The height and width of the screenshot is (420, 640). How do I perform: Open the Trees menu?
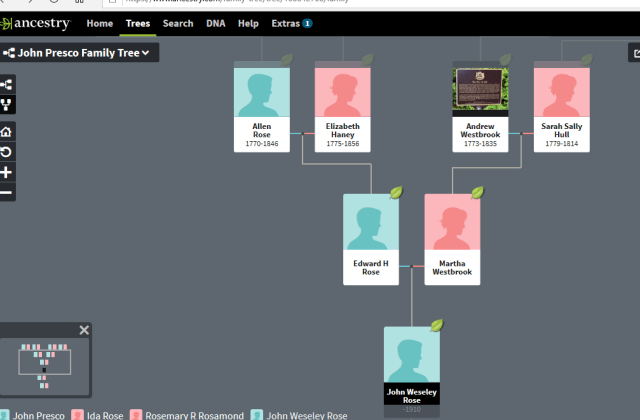click(137, 23)
